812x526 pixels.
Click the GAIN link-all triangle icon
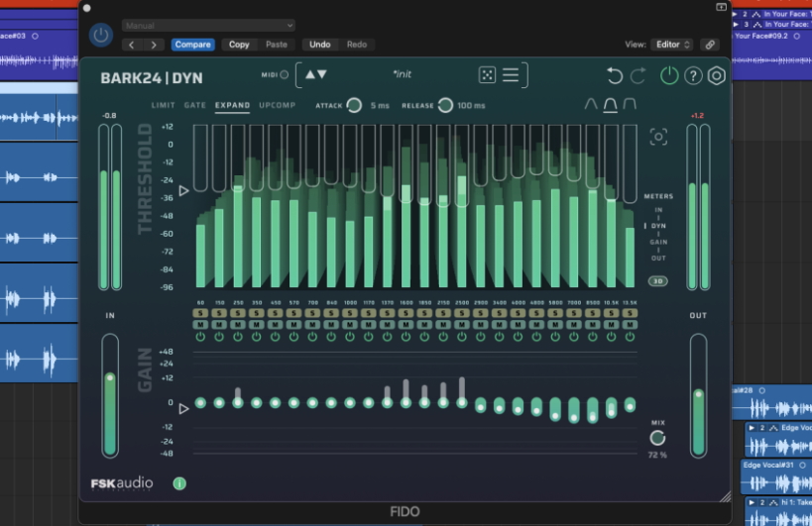[x=183, y=409]
